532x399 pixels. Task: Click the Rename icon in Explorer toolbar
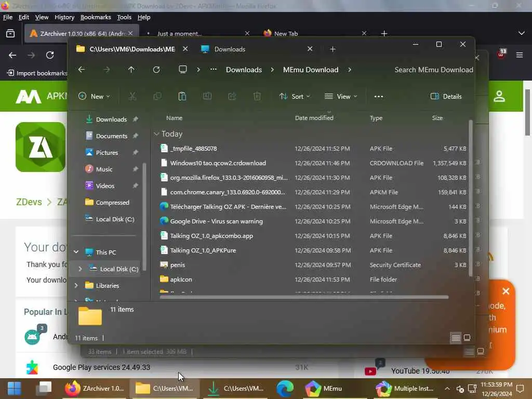click(207, 96)
